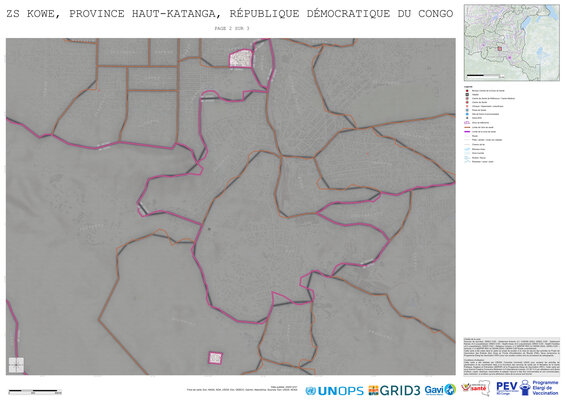
Task: Click the disclaimer text block at lower right
Action: click(511, 357)
